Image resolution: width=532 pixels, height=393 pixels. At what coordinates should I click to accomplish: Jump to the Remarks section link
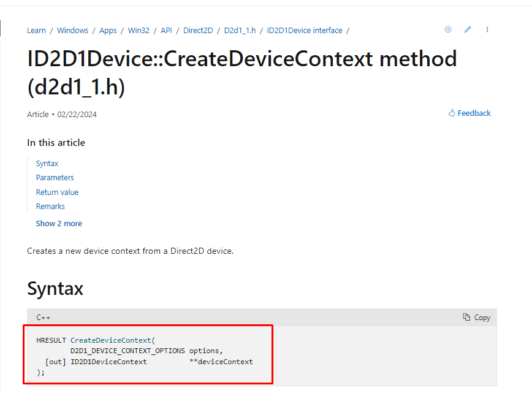click(50, 207)
